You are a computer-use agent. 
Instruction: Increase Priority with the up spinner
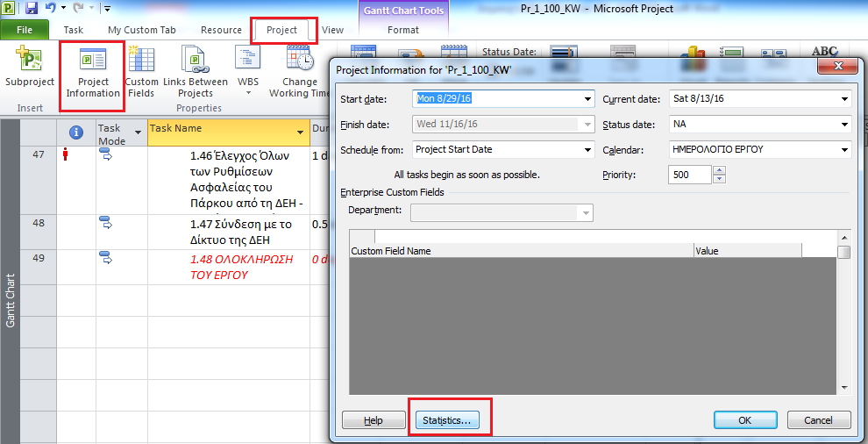click(719, 171)
